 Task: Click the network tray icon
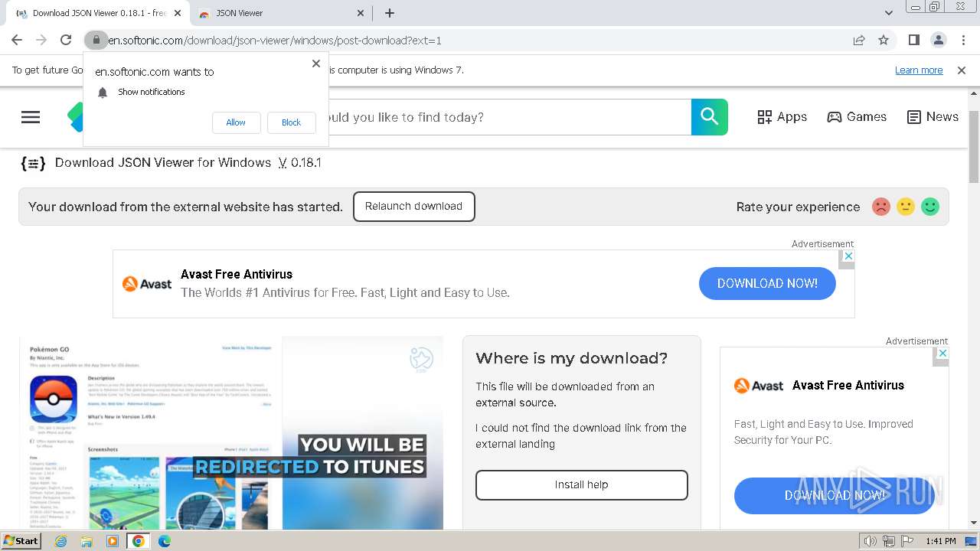888,541
